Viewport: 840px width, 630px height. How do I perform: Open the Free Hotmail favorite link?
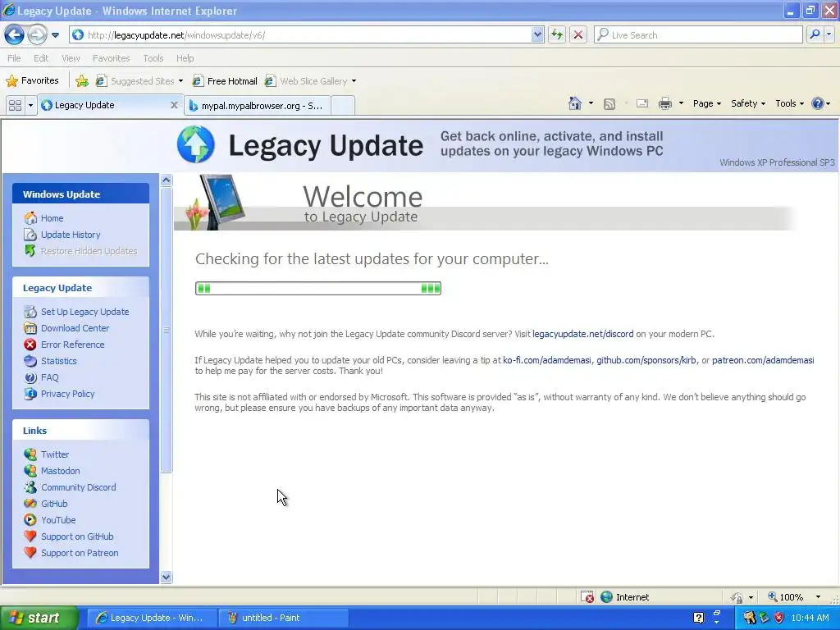point(225,81)
